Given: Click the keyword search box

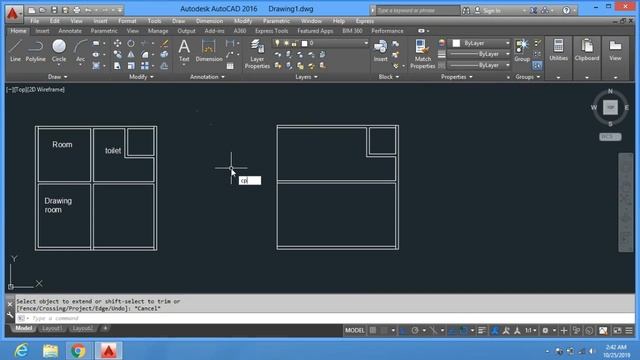Looking at the screenshot, I should tap(417, 11).
